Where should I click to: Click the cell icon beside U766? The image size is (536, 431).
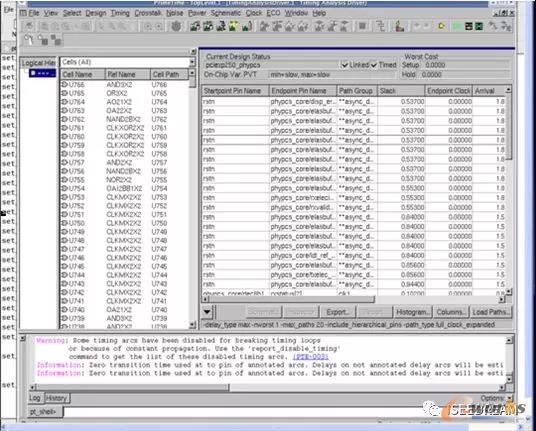64,84
